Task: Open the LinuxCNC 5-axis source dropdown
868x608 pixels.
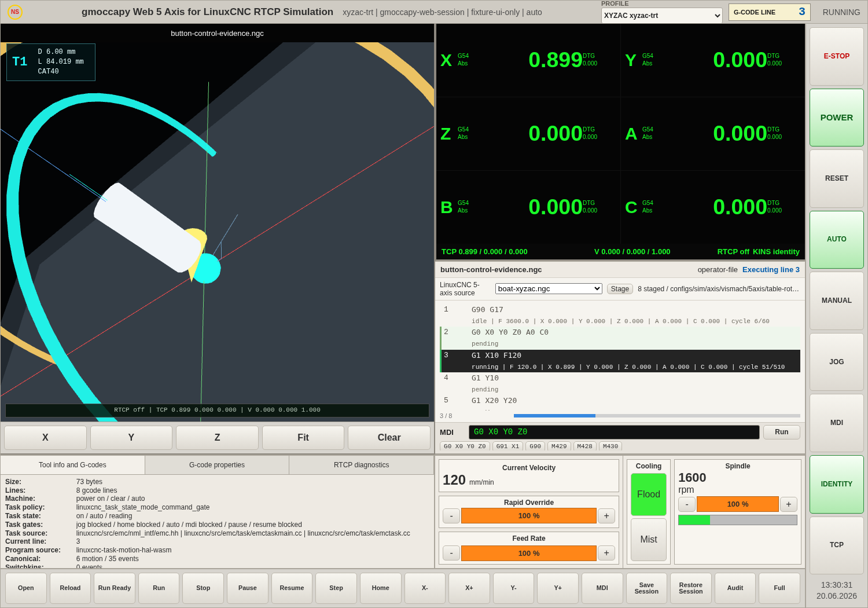Action: 549,288
